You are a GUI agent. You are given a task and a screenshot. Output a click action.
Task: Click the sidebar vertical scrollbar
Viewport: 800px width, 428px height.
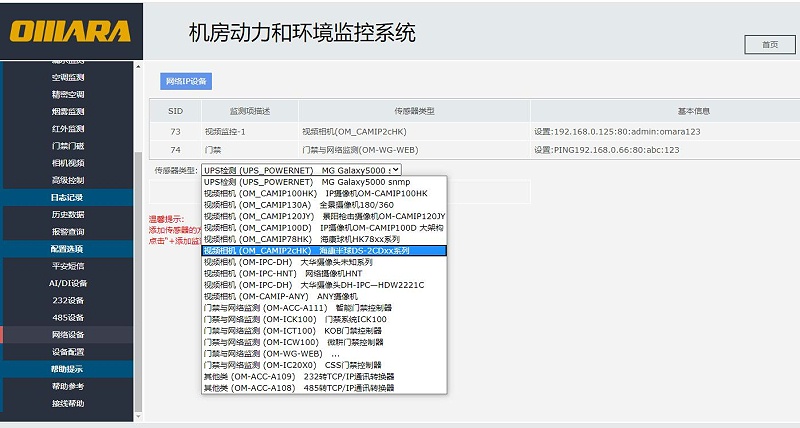[x=138, y=240]
